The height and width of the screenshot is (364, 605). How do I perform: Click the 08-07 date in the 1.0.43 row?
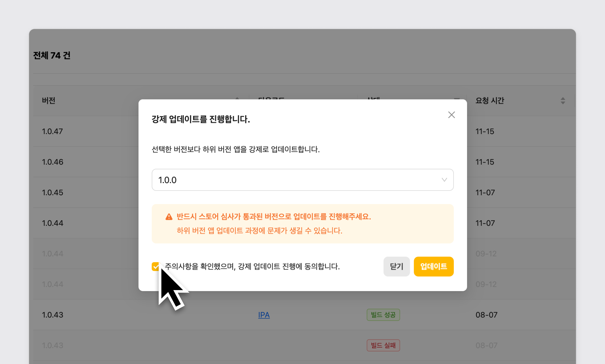click(x=486, y=315)
